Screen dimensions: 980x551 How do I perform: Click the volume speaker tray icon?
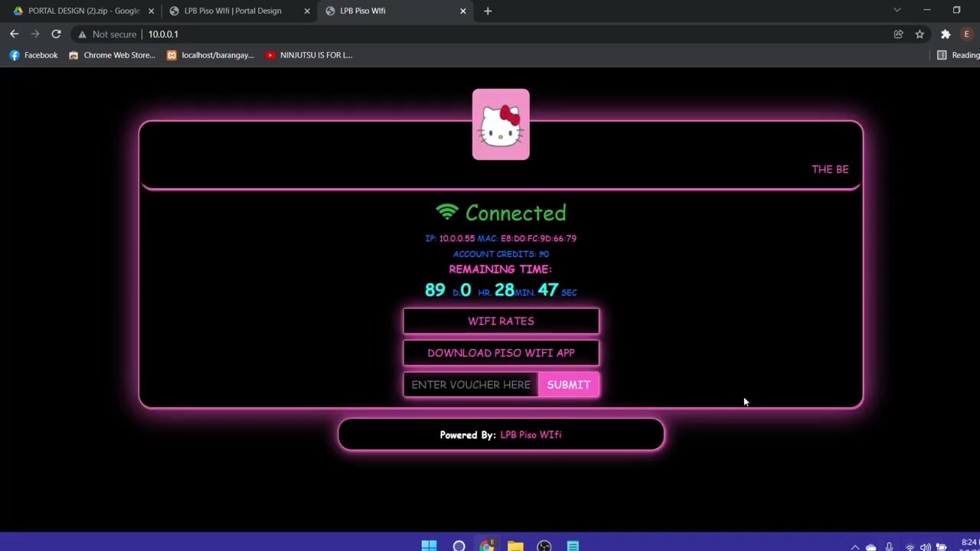point(926,547)
